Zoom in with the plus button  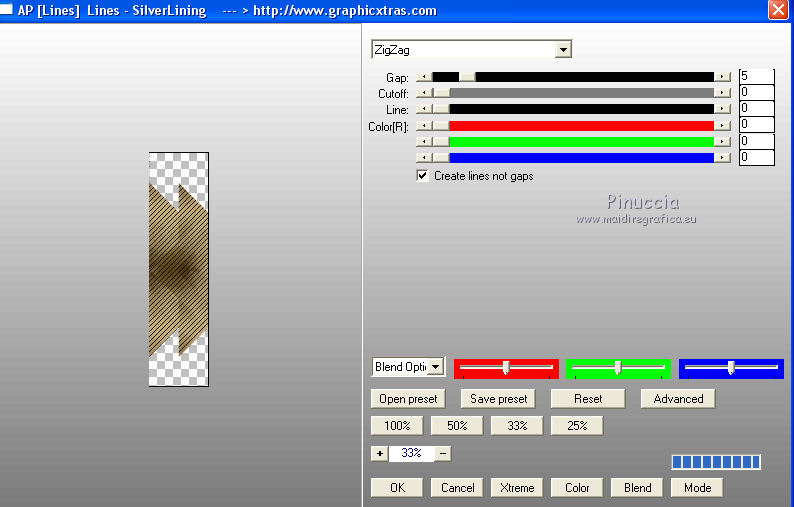coord(380,453)
